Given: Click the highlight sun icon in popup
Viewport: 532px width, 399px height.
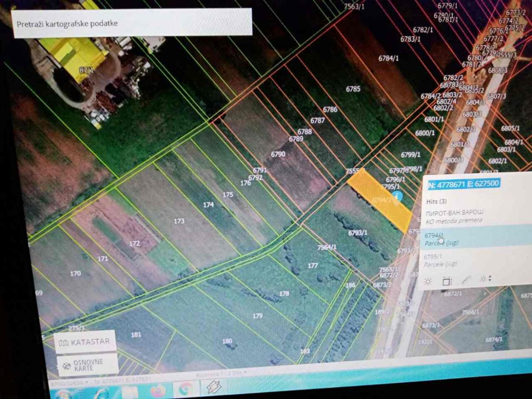Looking at the screenshot, I should pos(428,281).
